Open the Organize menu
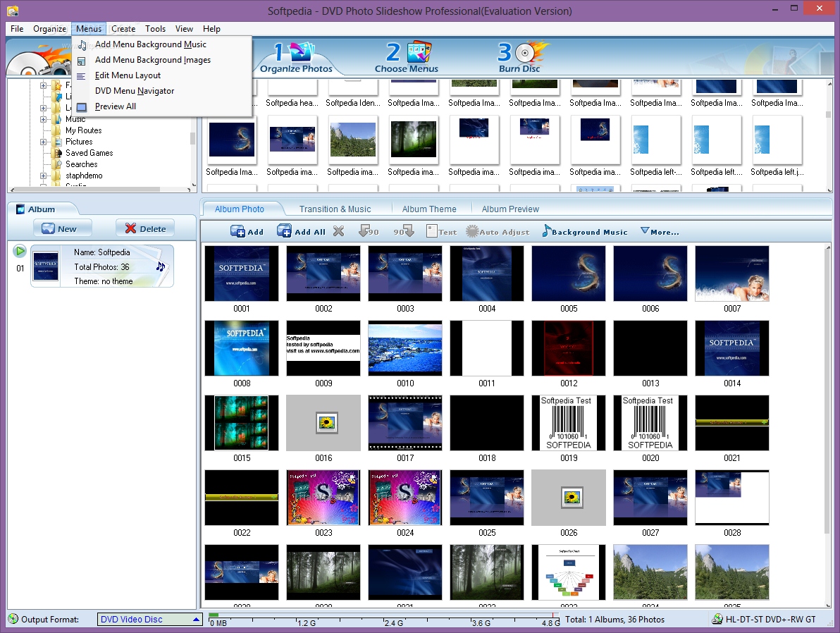The width and height of the screenshot is (840, 633). 50,28
